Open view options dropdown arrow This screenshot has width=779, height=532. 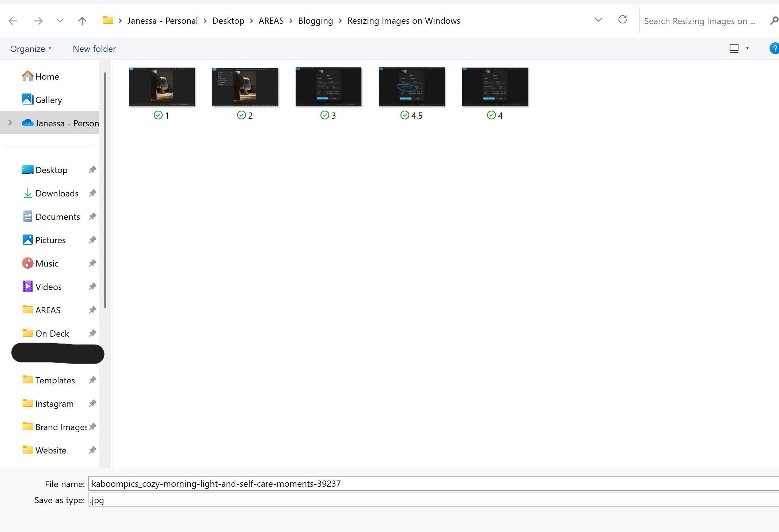(x=747, y=49)
